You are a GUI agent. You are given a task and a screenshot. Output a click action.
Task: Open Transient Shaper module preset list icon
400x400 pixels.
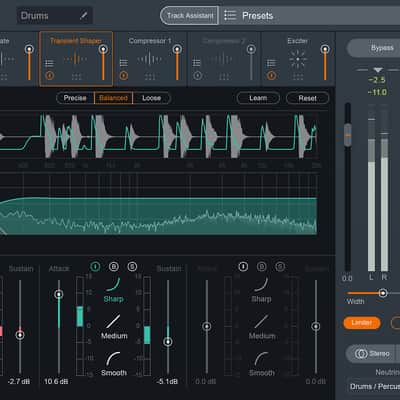click(x=49, y=63)
